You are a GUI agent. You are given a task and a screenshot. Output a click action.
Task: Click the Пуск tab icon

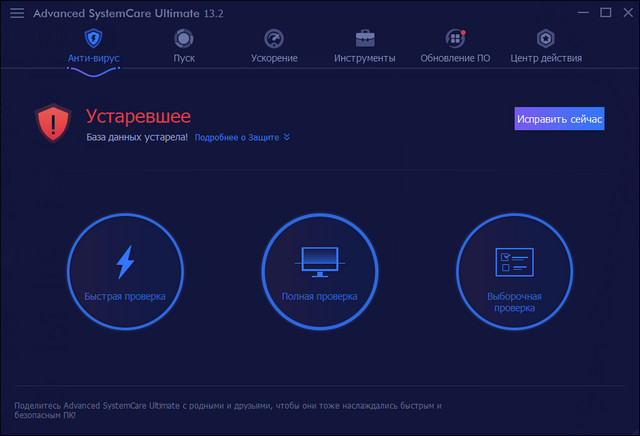point(184,38)
